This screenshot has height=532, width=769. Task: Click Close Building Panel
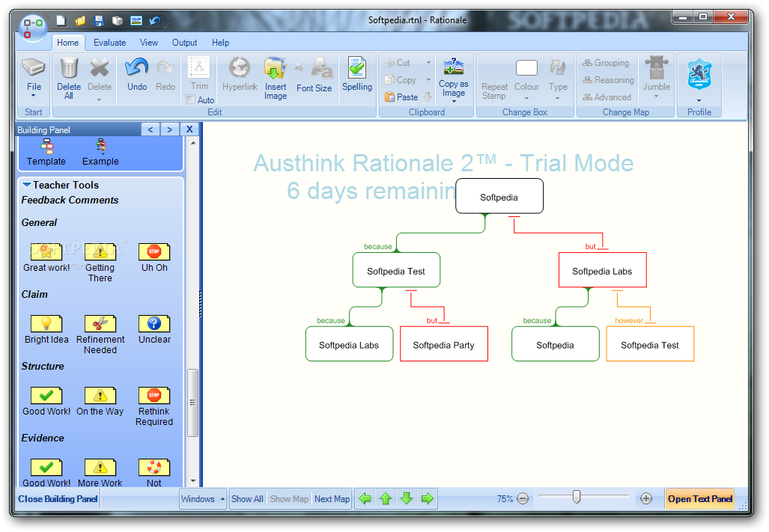58,498
